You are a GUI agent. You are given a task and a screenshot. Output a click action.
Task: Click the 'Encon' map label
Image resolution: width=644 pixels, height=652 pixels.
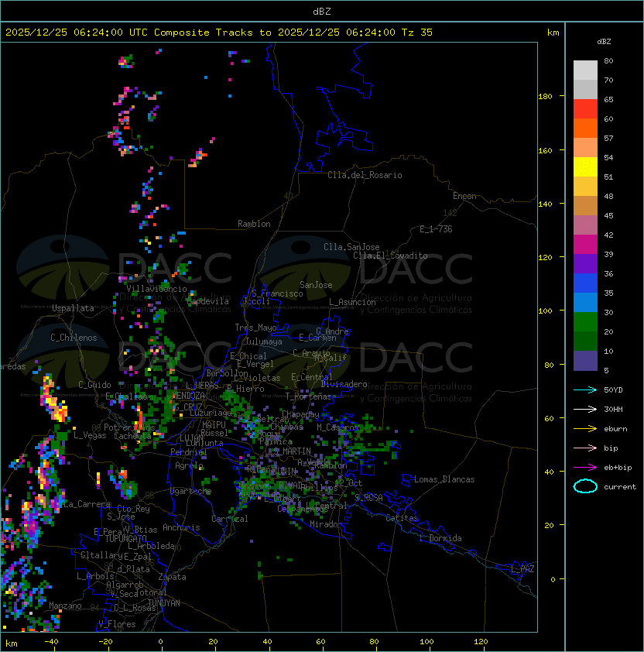(464, 196)
